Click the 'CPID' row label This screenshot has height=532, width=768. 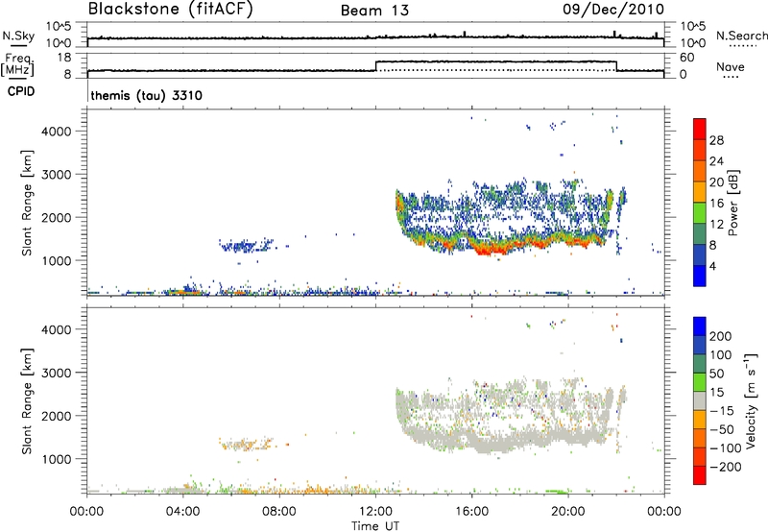pos(21,91)
